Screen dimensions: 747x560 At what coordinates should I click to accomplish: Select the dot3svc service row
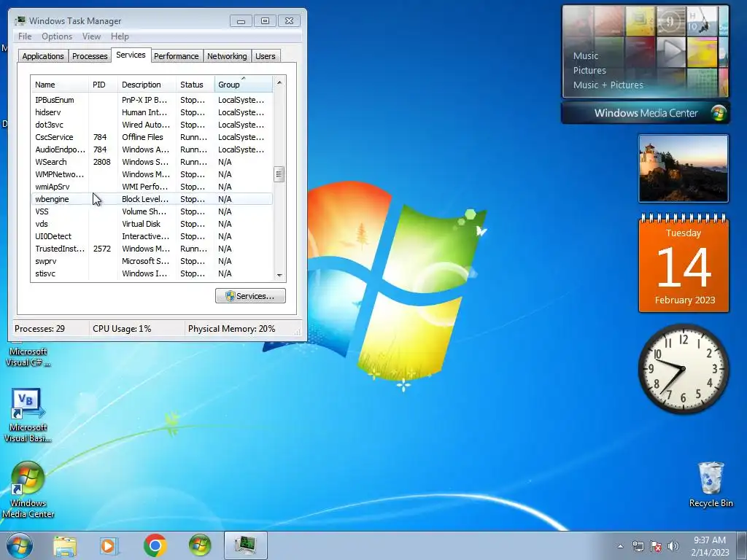(152, 125)
